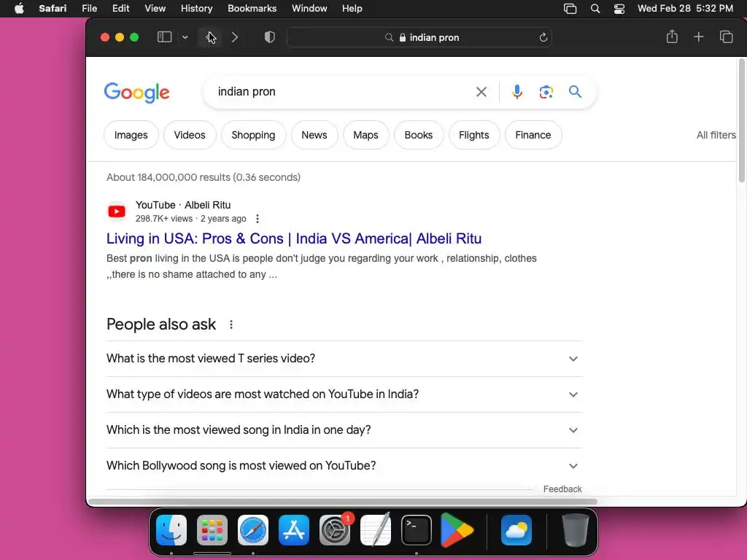Start voice search with microphone

(x=517, y=91)
